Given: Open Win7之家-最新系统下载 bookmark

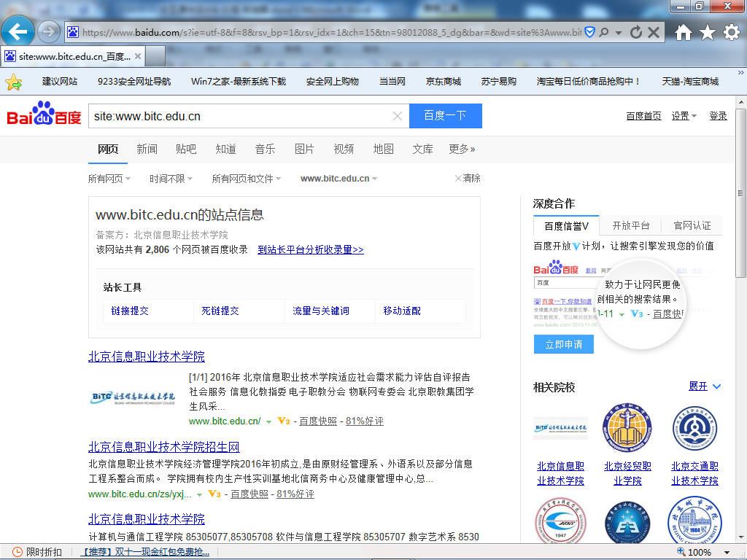Looking at the screenshot, I should point(239,82).
